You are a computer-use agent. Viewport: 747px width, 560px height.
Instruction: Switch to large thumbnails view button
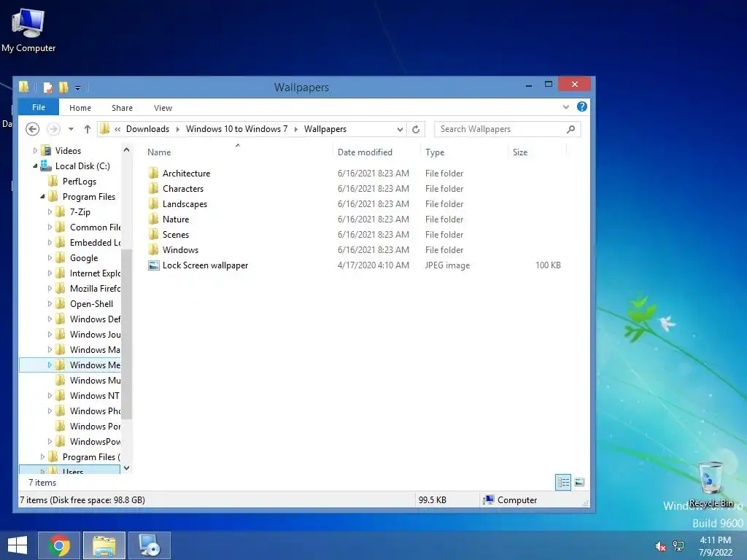point(579,483)
